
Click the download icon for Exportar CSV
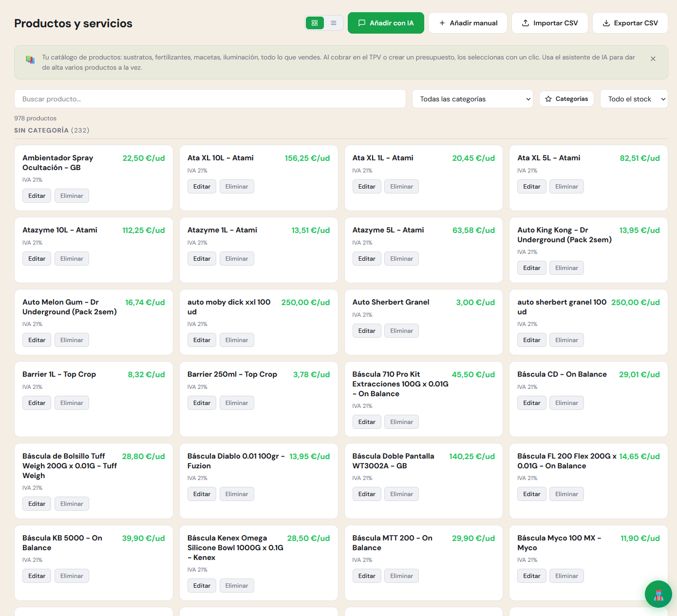(606, 23)
